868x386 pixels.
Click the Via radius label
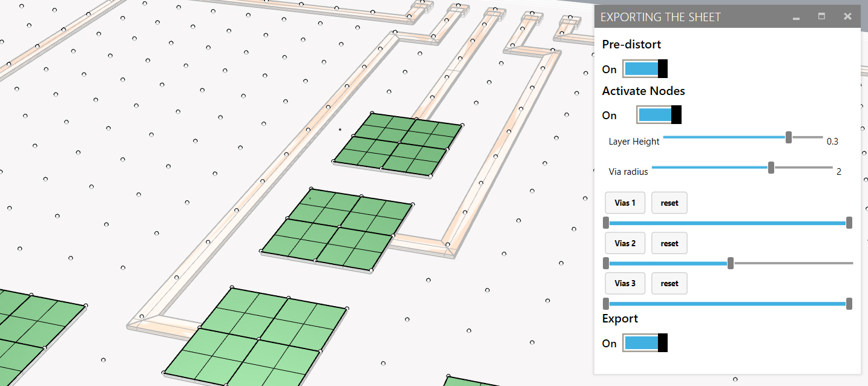[628, 172]
